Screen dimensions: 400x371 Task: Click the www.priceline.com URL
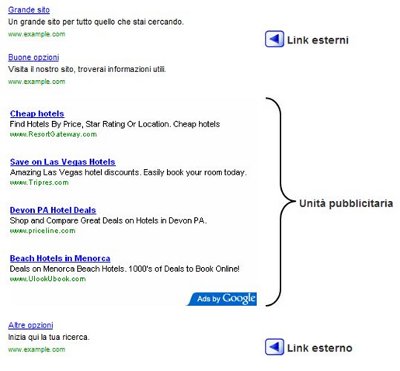[x=43, y=231]
